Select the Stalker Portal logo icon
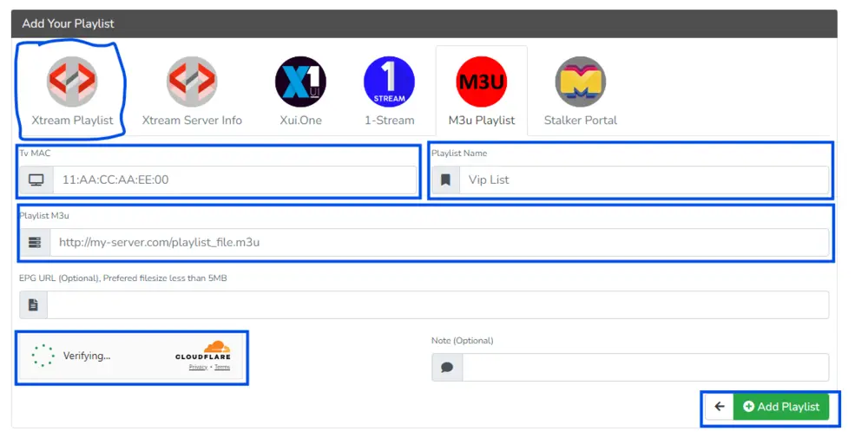 (x=580, y=82)
